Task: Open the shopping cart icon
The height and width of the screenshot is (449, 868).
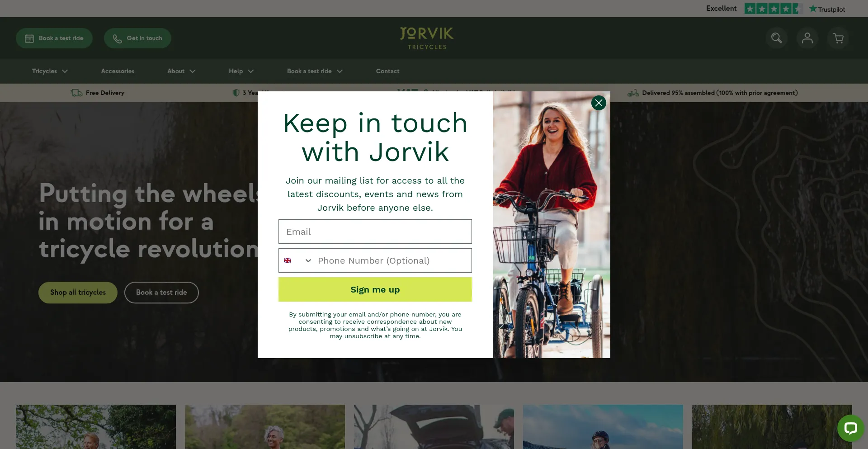Action: pyautogui.click(x=838, y=38)
